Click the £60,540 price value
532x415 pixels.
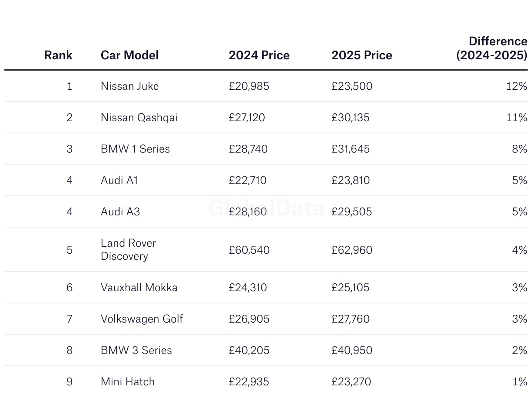[249, 250]
